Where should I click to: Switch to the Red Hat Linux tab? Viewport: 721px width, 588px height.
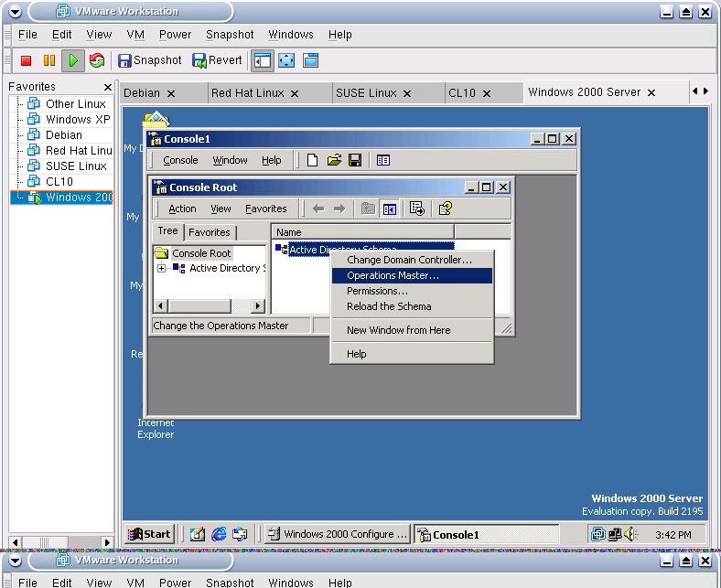pyautogui.click(x=248, y=93)
